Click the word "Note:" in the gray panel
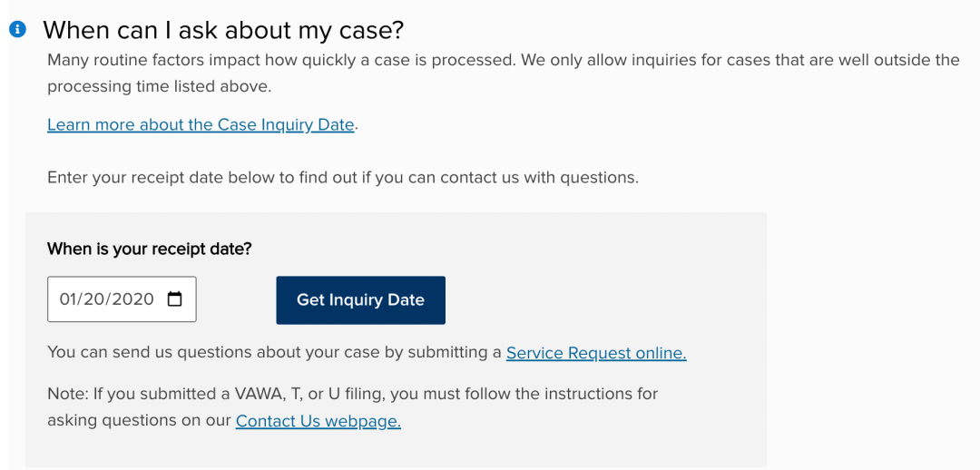The height and width of the screenshot is (470, 980). pyautogui.click(x=66, y=394)
